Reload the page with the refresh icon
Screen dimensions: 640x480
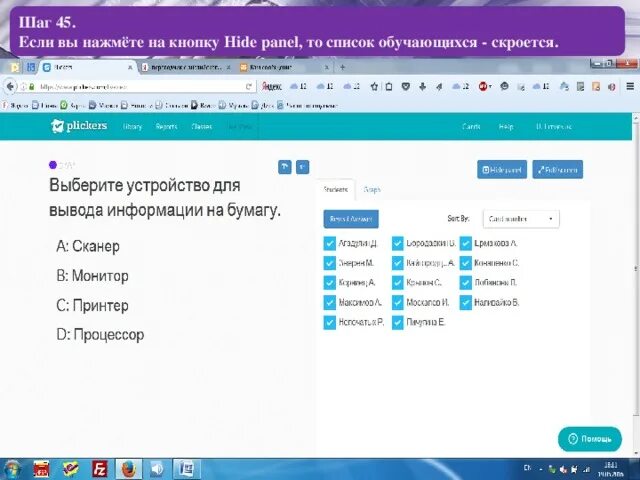click(248, 87)
